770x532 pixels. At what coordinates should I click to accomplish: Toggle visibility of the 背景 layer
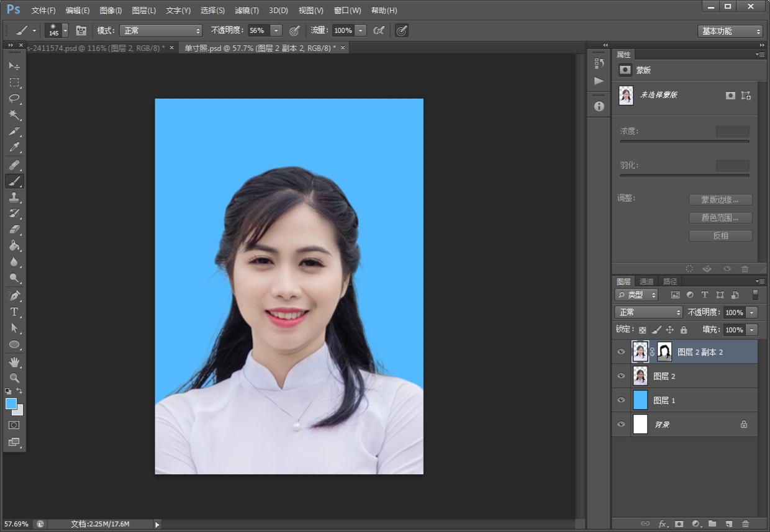(x=621, y=425)
